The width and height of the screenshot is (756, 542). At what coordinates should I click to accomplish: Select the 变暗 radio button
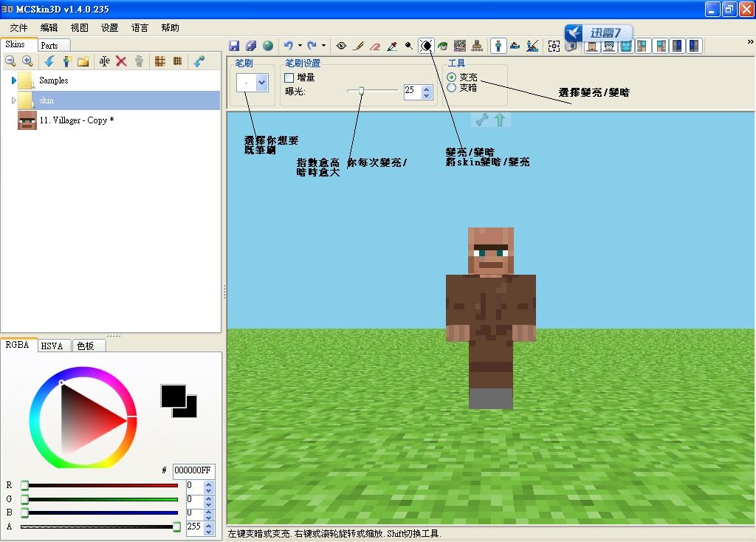(x=452, y=88)
